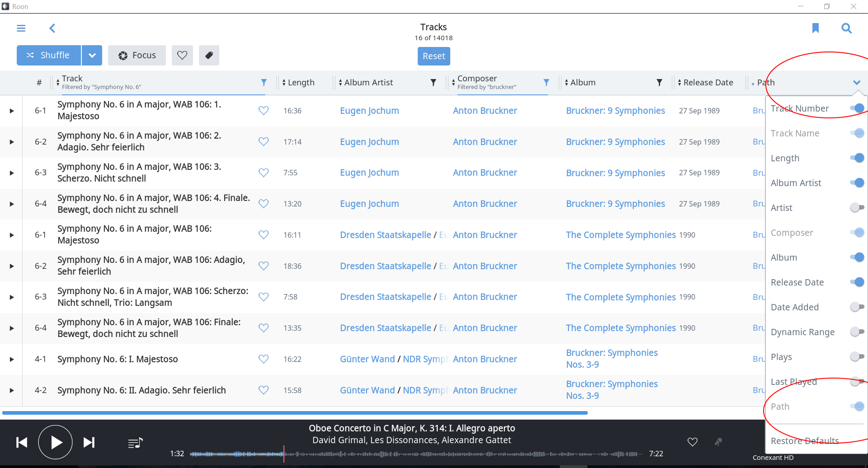Screen dimensions: 868x468
Task: Open the play queue icon
Action: (x=135, y=443)
